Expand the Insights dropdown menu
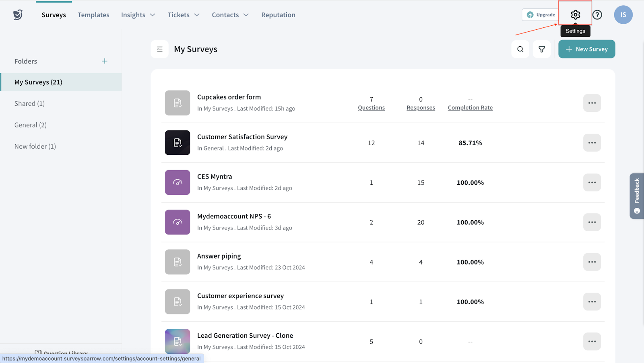Image resolution: width=644 pixels, height=363 pixels. (x=138, y=15)
